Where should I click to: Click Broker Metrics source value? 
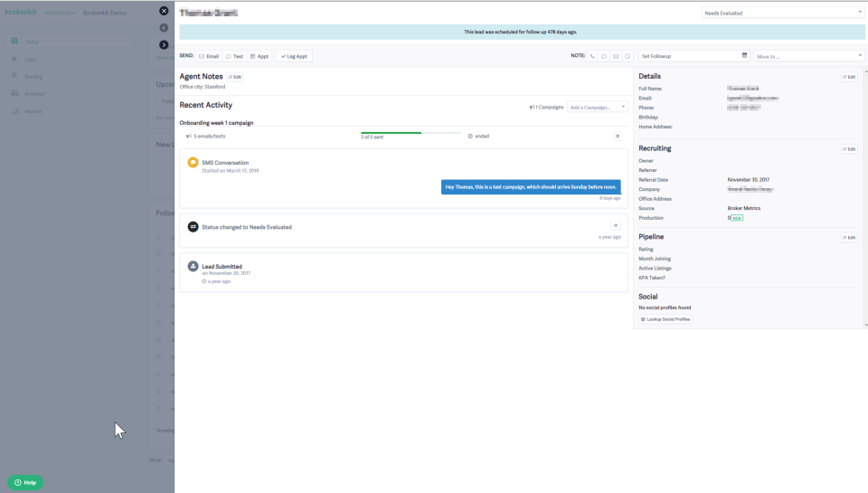[x=743, y=208]
